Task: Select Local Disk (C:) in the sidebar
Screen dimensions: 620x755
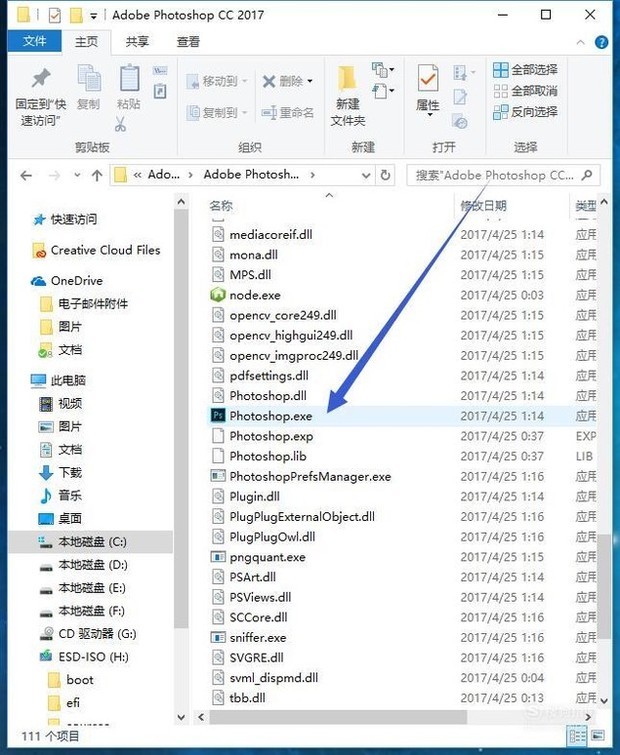Action: 90,542
